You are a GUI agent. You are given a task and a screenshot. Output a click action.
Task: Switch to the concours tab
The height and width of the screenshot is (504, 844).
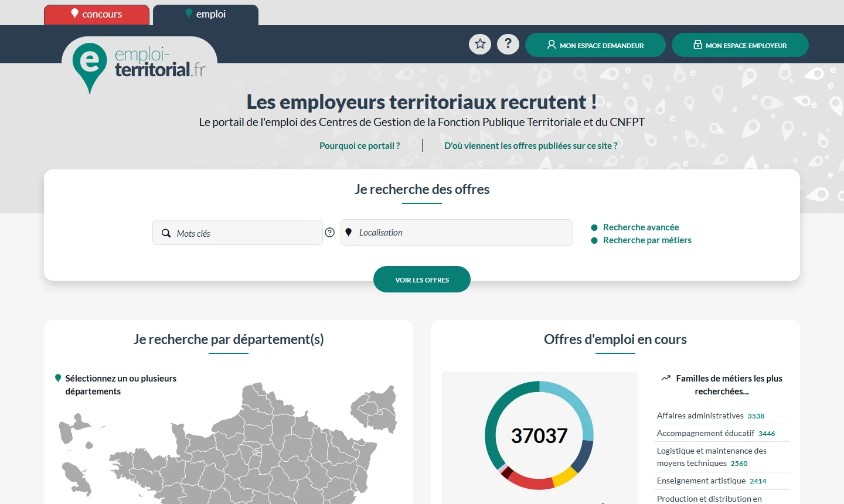[97, 15]
